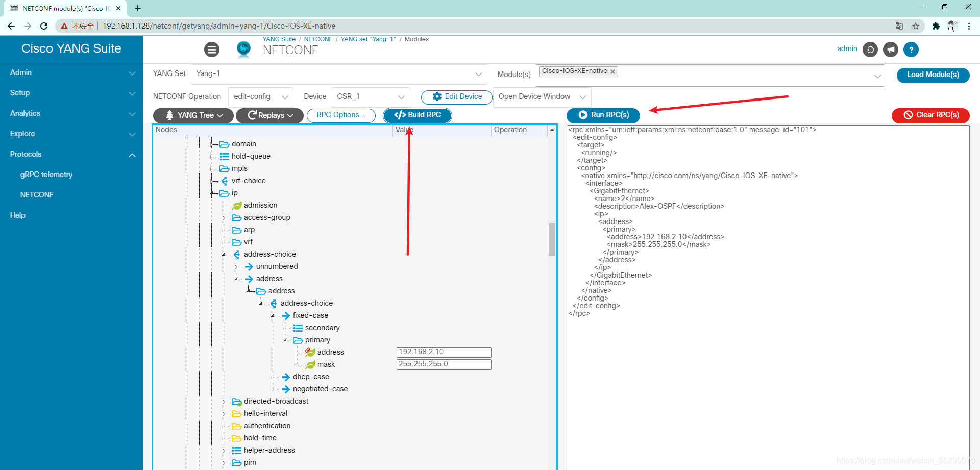Click the primary address value field

click(444, 352)
